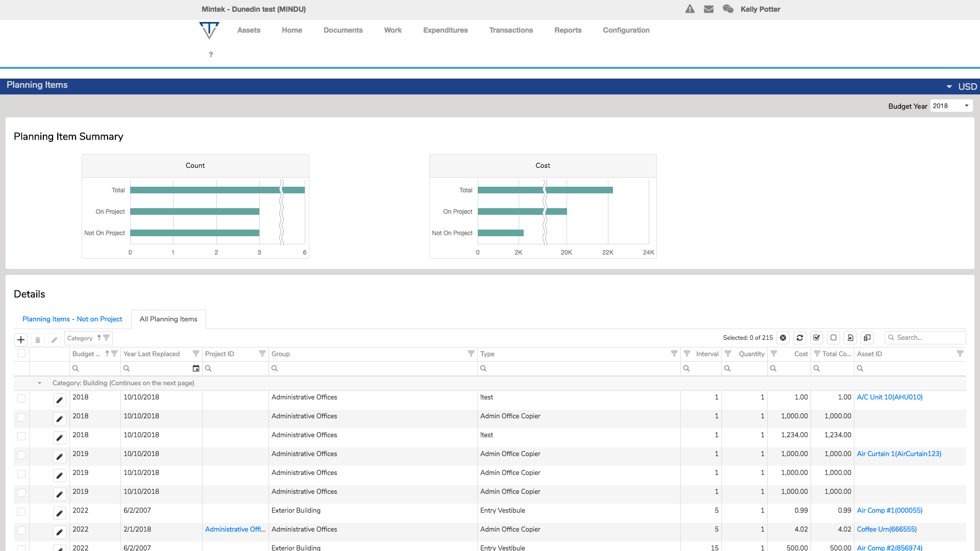Viewport: 980px width, 551px height.
Task: Open the Budget Year 2018 dropdown
Action: [x=951, y=106]
